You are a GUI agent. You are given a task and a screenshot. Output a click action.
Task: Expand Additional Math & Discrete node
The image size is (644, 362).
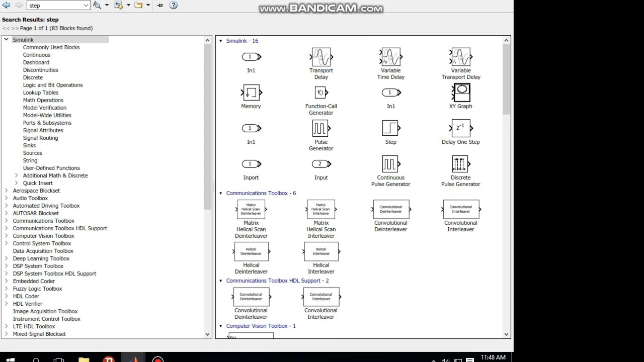pyautogui.click(x=16, y=175)
